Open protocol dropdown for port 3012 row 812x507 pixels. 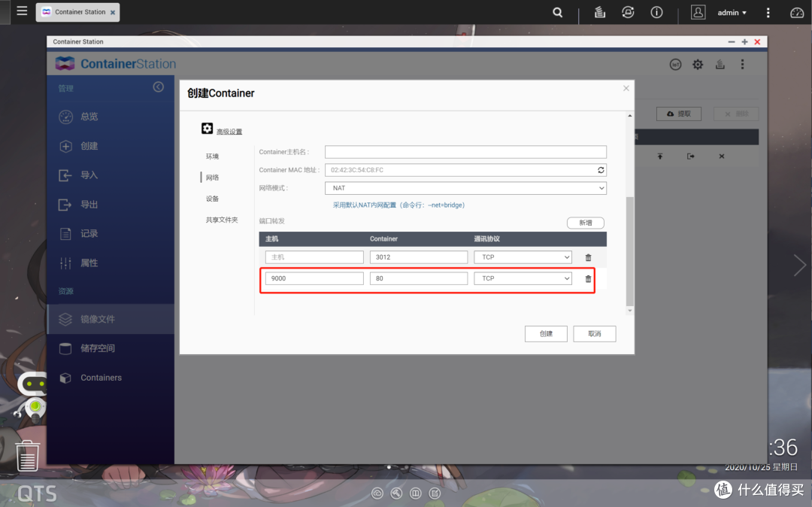tap(523, 257)
